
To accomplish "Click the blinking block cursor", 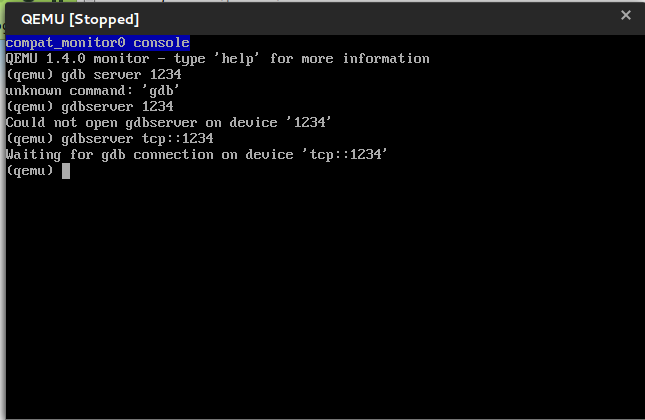I will pos(66,171).
